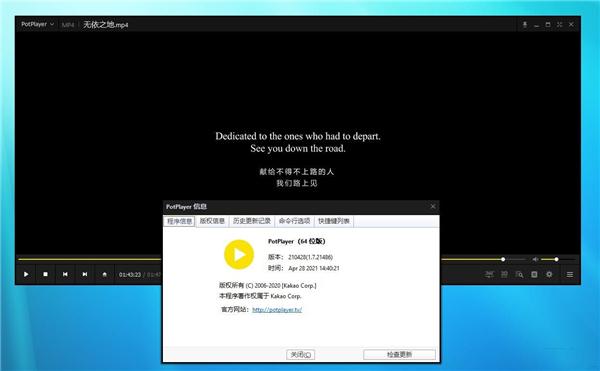This screenshot has height=371, width=600.
Task: Open the potplayer official website link
Action: [277, 309]
